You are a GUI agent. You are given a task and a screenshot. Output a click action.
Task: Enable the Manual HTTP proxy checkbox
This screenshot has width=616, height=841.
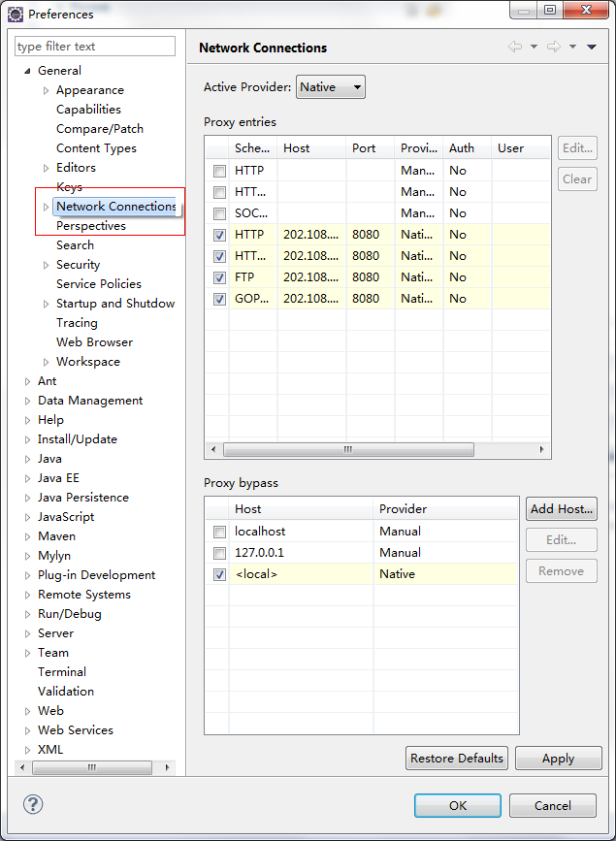click(219, 171)
